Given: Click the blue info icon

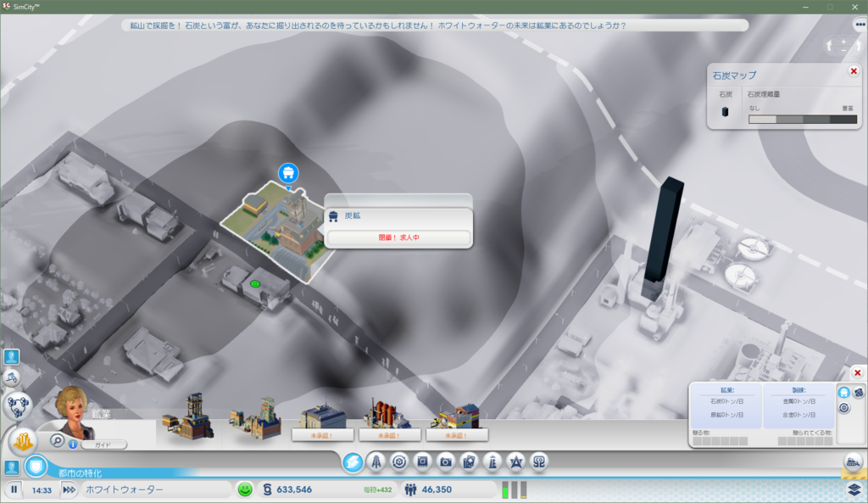Looking at the screenshot, I should click(73, 444).
